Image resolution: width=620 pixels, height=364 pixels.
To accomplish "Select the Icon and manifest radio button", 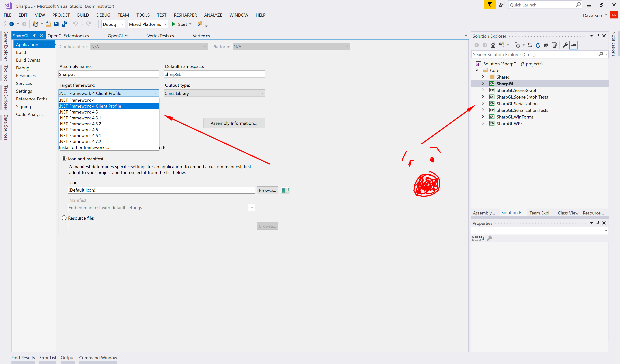I will click(64, 159).
